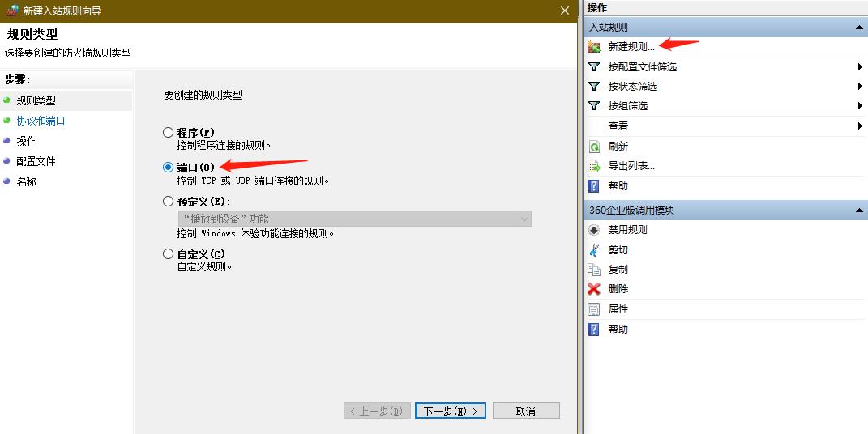Click the Copy (复制) icon
The height and width of the screenshot is (434, 868).
(594, 270)
